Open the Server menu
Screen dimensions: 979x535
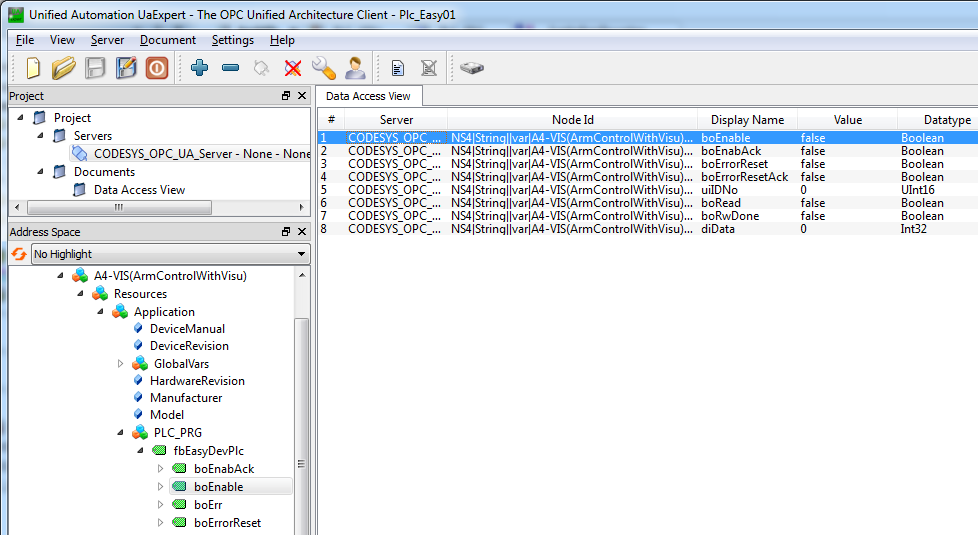[107, 40]
